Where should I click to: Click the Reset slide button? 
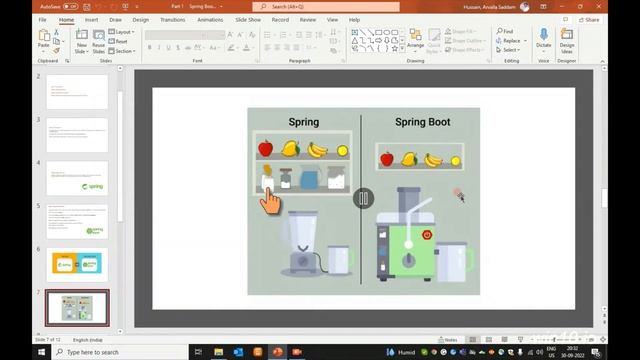[x=118, y=41]
